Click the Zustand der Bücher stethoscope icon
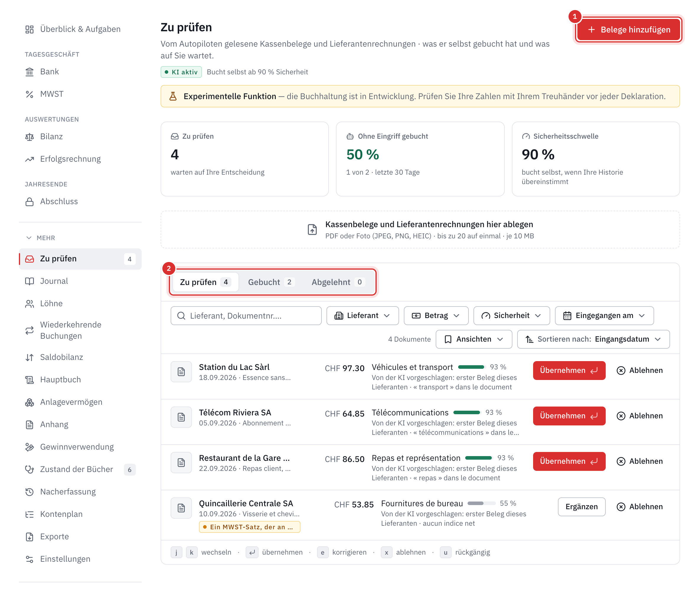 click(30, 470)
